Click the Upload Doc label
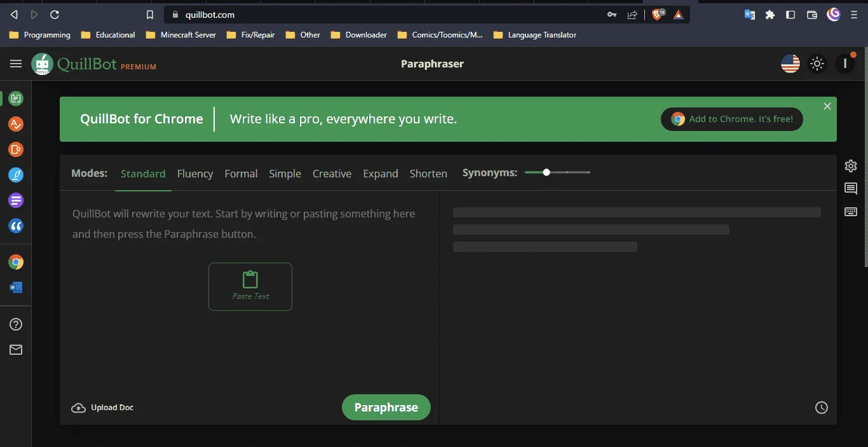This screenshot has height=447, width=868. coord(112,408)
